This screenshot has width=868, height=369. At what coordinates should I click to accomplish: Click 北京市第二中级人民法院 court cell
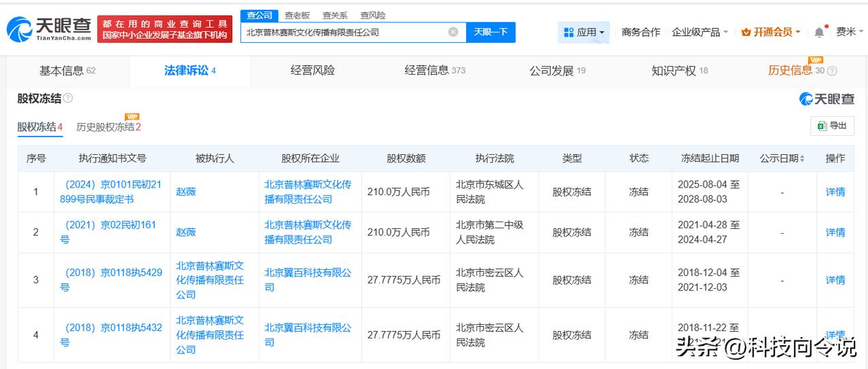point(494,232)
